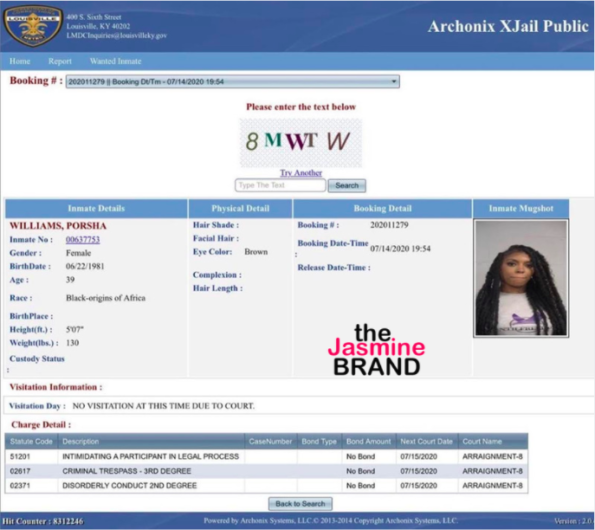Click the Louisville Corrections badge logo
The height and width of the screenshot is (530, 595).
click(33, 26)
